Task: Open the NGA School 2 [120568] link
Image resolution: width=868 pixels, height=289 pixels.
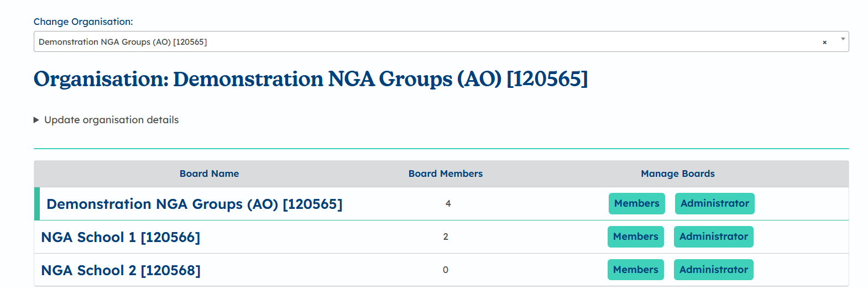Action: [x=121, y=270]
